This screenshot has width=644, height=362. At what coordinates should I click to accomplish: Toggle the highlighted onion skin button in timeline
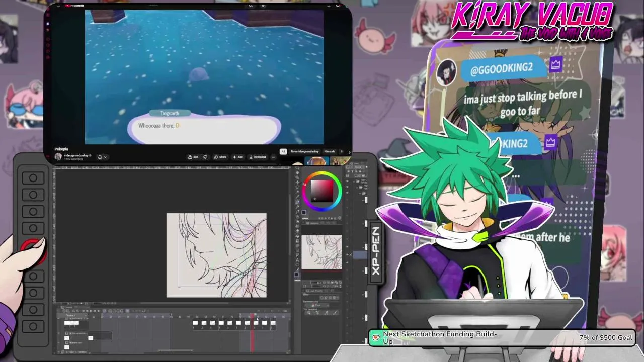(x=127, y=311)
